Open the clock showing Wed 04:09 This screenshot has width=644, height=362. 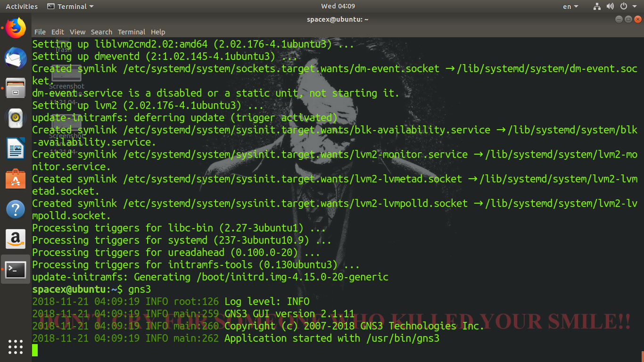(x=338, y=6)
